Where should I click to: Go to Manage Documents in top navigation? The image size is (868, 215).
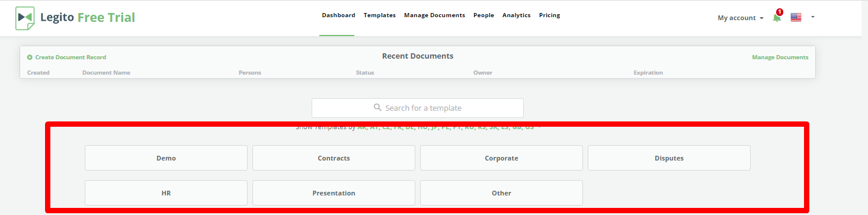click(434, 15)
